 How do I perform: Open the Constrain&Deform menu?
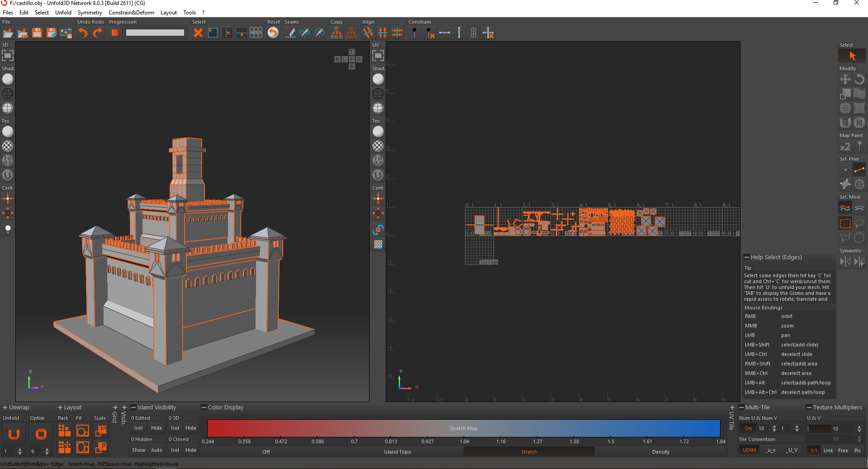coord(131,13)
